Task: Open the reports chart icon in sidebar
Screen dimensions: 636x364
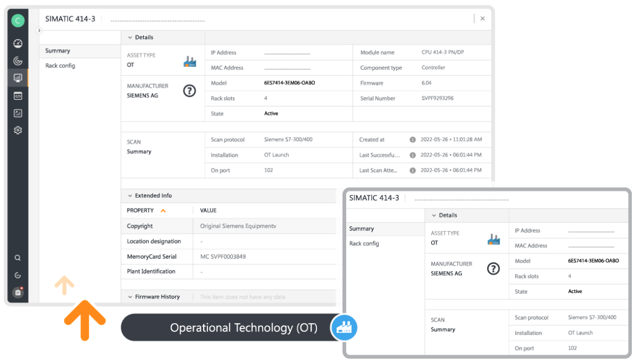Action: pos(18,113)
